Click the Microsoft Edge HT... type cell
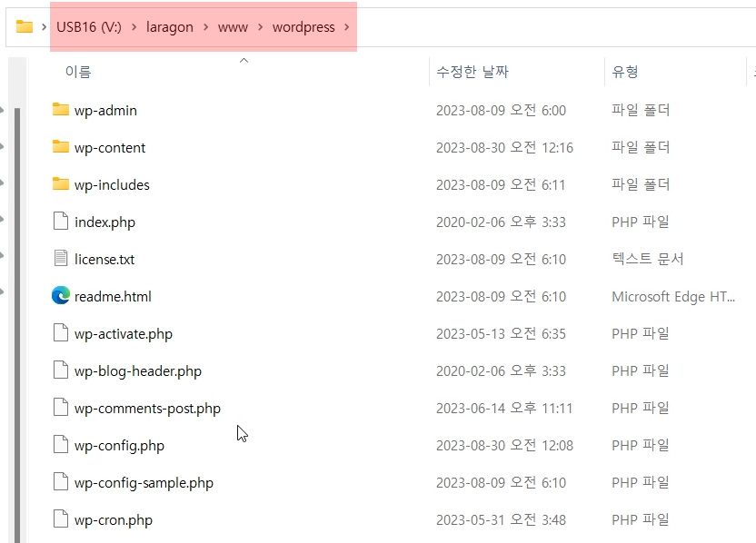This screenshot has width=756, height=543. tap(673, 296)
